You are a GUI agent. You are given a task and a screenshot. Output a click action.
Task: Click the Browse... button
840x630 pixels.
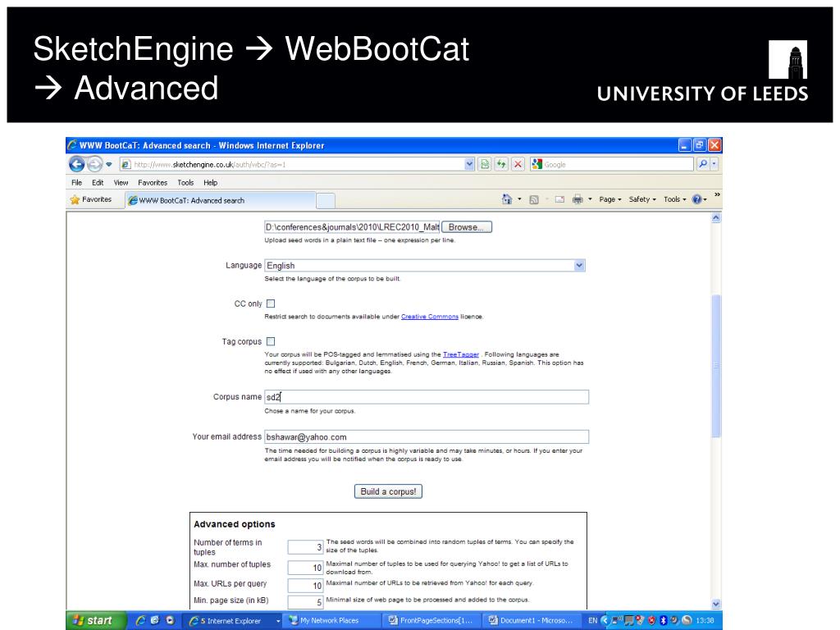[x=467, y=227]
